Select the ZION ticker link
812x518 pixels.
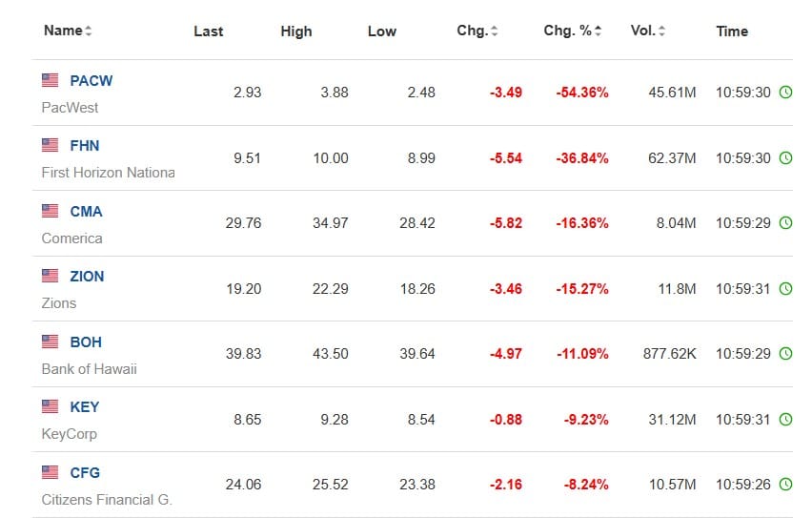(x=87, y=277)
